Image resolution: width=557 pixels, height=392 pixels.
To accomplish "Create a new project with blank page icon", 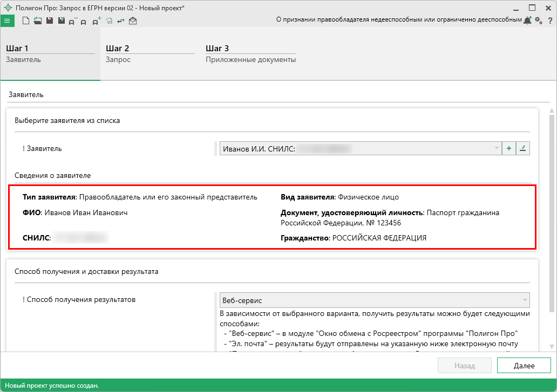I will (25, 21).
